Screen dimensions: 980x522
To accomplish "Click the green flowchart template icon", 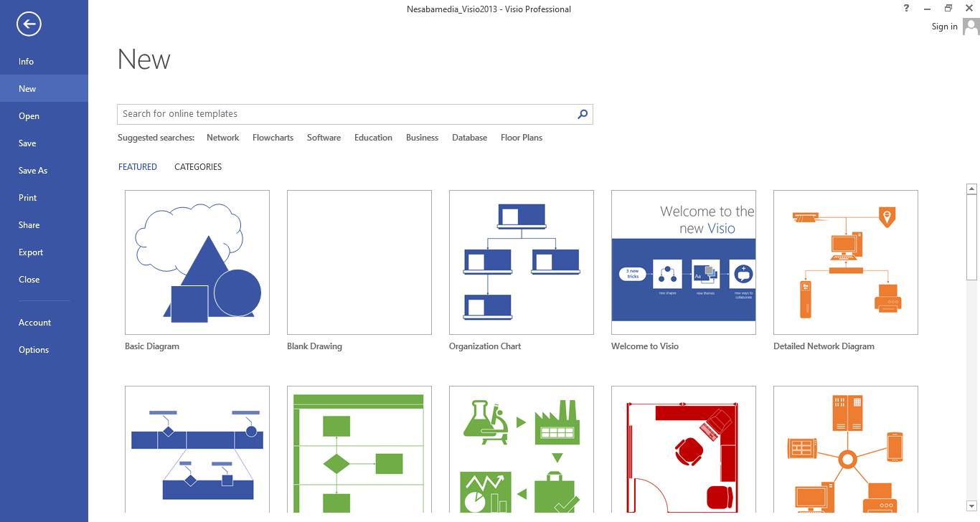I will [359, 452].
